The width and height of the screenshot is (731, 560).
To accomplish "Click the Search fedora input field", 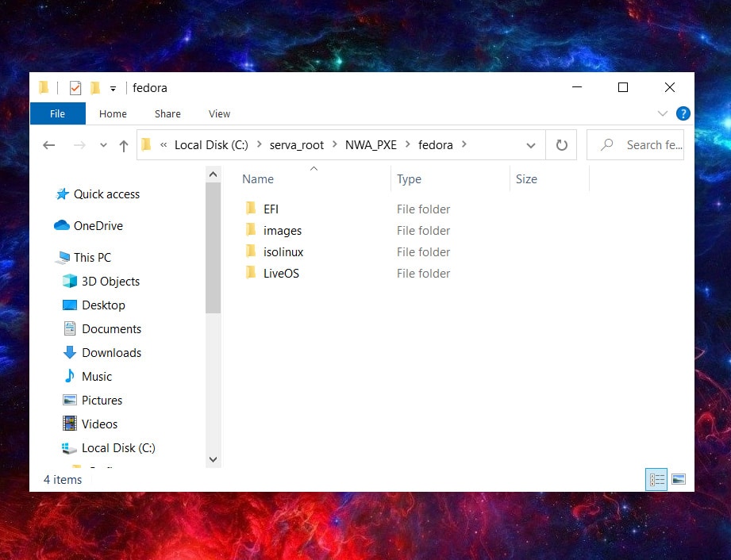I will pos(636,145).
